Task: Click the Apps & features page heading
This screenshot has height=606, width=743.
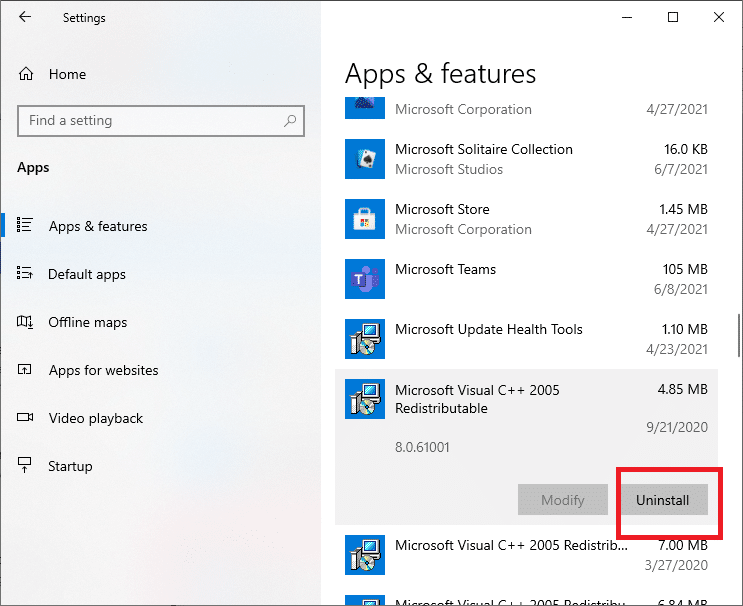Action: coord(440,74)
